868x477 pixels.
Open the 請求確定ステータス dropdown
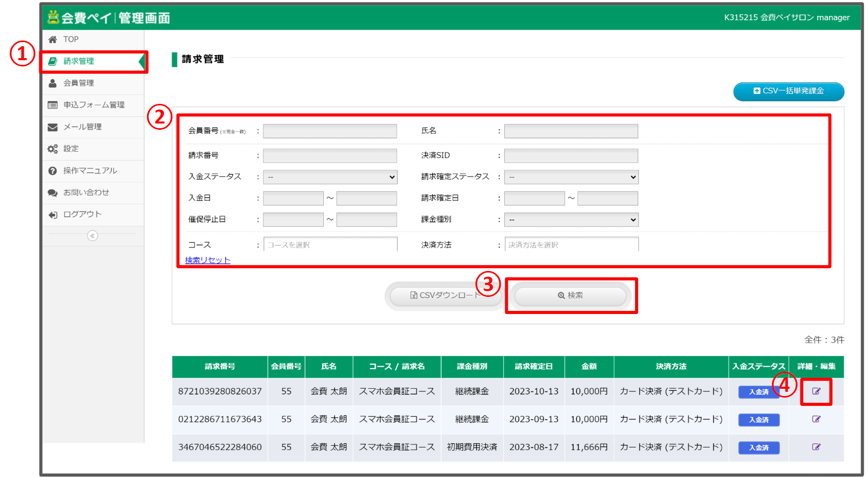point(571,177)
